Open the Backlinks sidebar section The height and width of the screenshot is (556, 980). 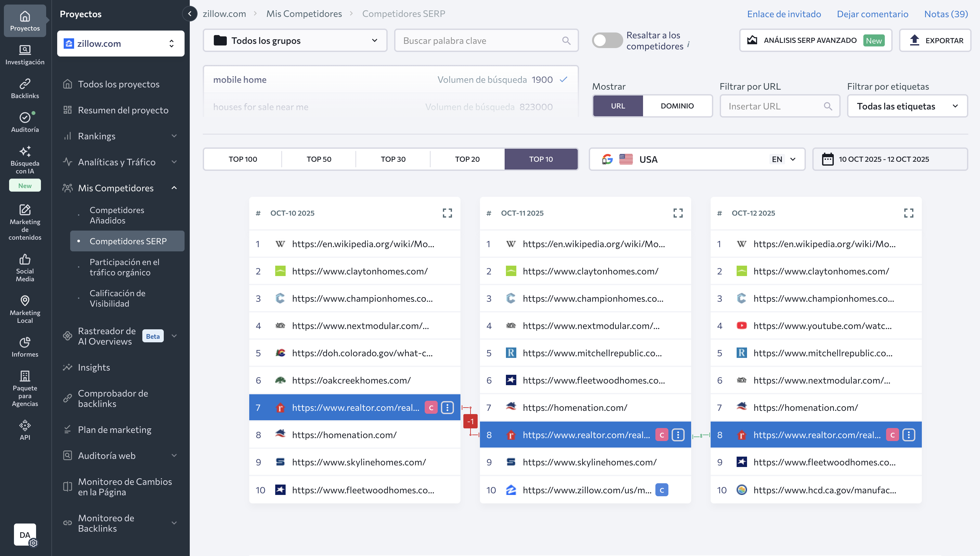pyautogui.click(x=25, y=88)
